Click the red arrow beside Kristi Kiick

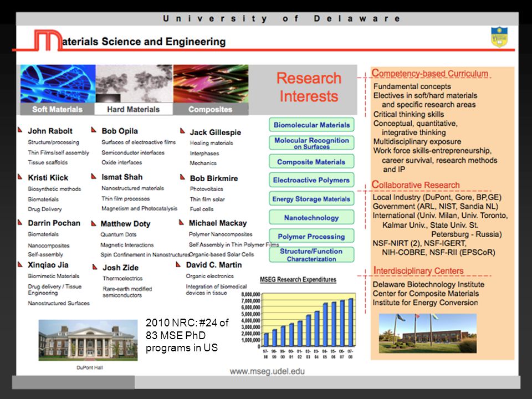(20, 176)
